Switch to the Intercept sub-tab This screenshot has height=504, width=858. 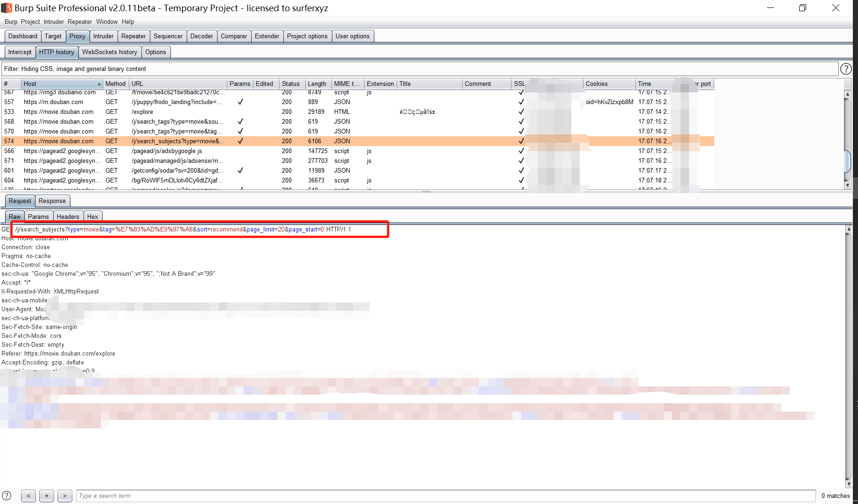click(20, 52)
